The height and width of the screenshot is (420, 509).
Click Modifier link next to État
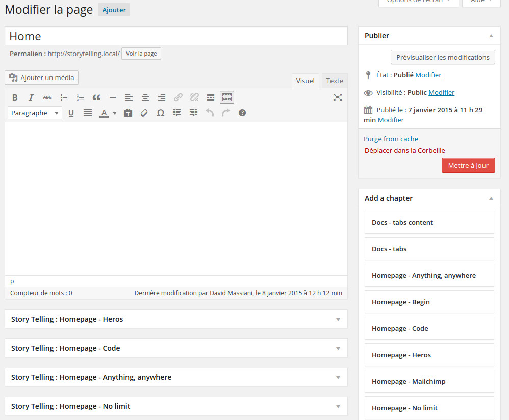coord(428,75)
